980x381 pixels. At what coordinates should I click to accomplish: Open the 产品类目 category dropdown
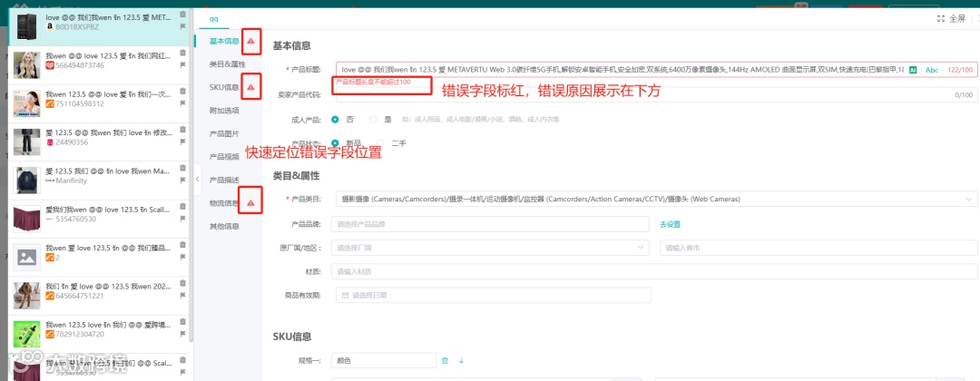656,200
